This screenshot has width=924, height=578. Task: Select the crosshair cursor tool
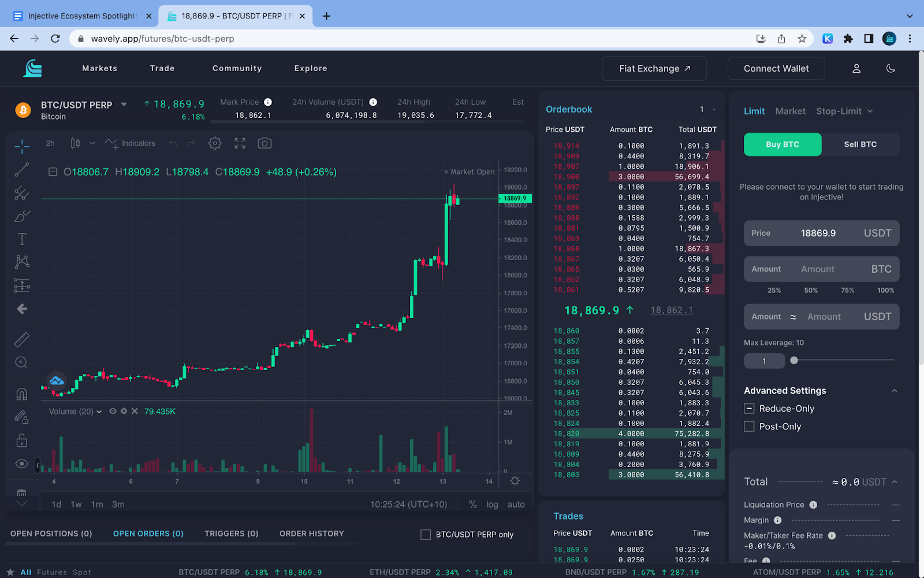22,146
